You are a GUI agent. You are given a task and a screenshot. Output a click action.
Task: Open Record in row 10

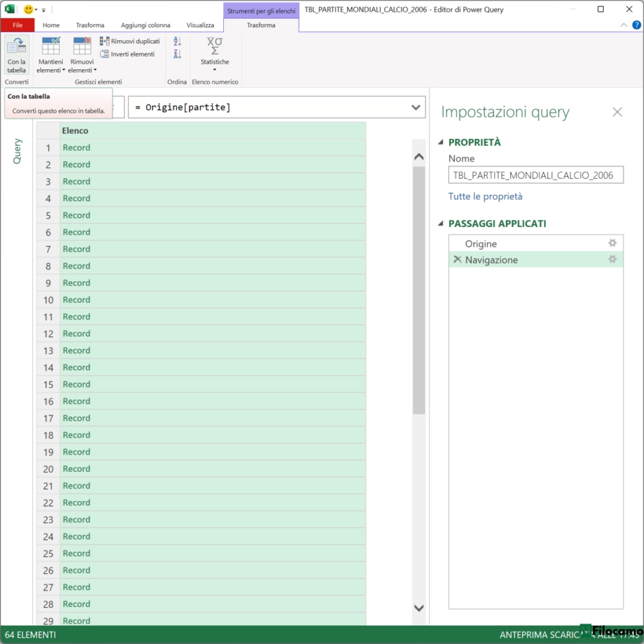coord(76,300)
